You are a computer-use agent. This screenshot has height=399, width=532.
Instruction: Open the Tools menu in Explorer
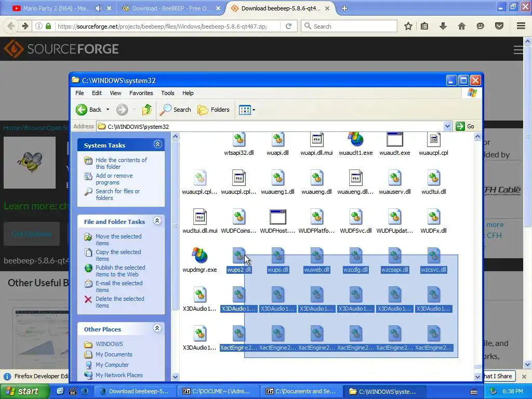[x=168, y=93]
